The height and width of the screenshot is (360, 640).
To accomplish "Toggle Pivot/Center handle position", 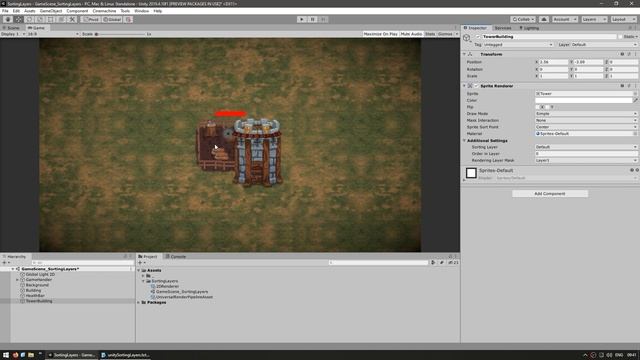I will pyautogui.click(x=91, y=19).
